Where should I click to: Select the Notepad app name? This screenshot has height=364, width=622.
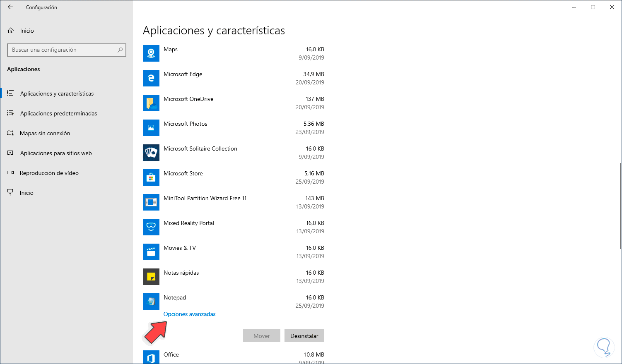coord(175,298)
